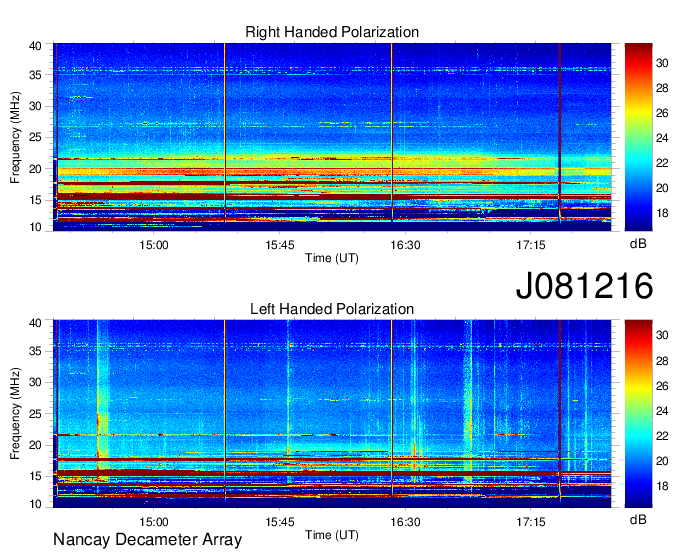Viewport: 680px width, 552px height.
Task: Click the dB unit label under bottom colorbar
Action: click(638, 519)
